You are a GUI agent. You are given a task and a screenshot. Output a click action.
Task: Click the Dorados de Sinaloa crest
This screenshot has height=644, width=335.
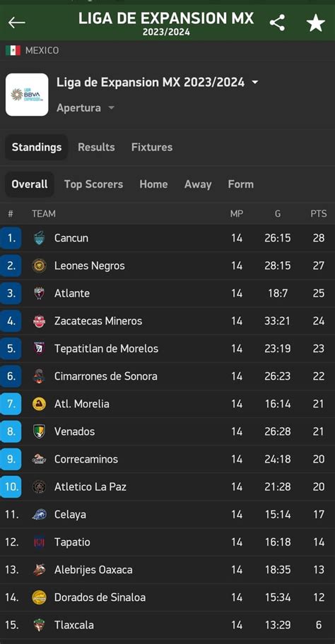click(x=39, y=597)
